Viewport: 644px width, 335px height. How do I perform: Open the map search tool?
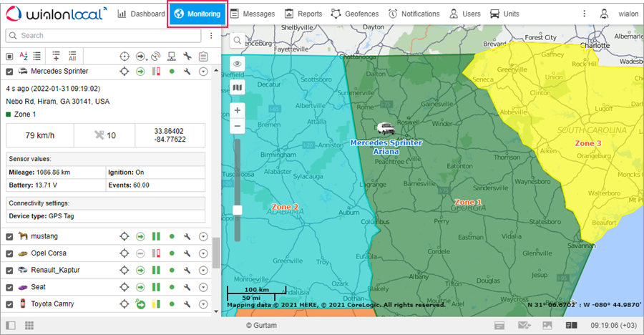238,40
